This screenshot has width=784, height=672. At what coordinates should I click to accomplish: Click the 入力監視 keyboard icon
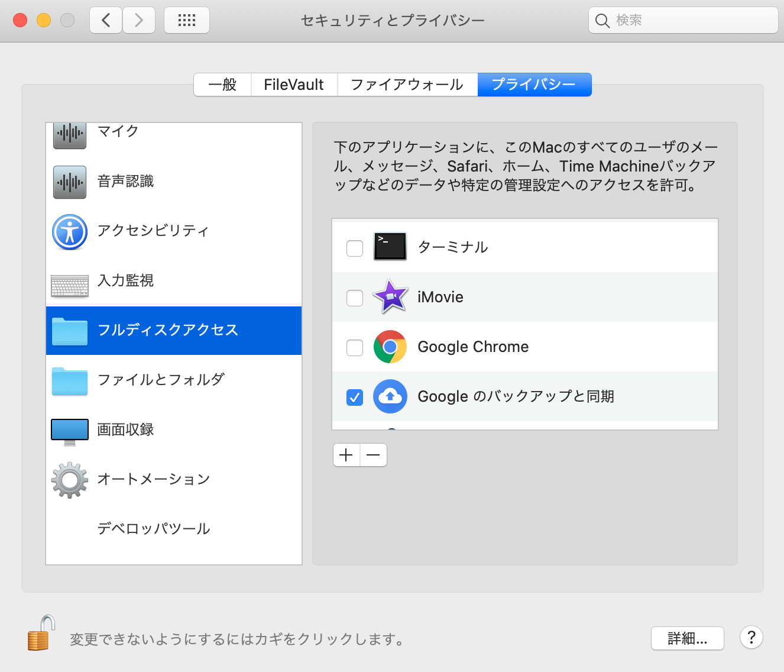(x=70, y=286)
